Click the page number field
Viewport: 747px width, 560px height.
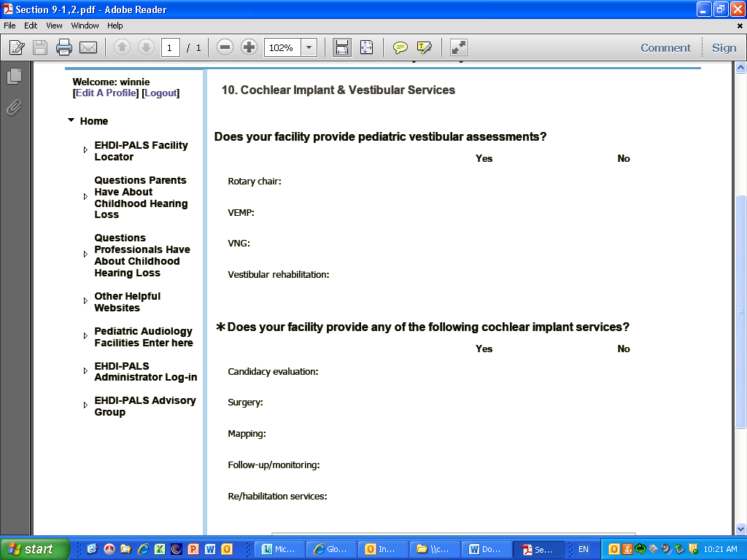click(x=170, y=48)
